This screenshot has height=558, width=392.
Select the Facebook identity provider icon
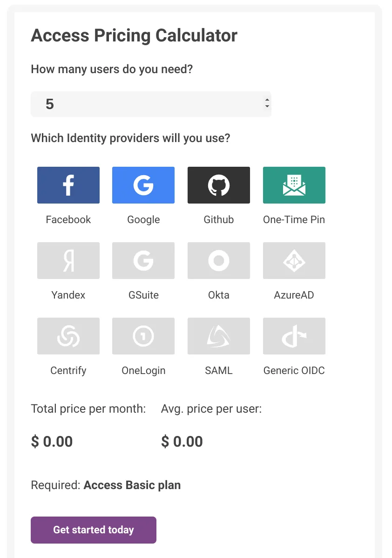coord(68,185)
